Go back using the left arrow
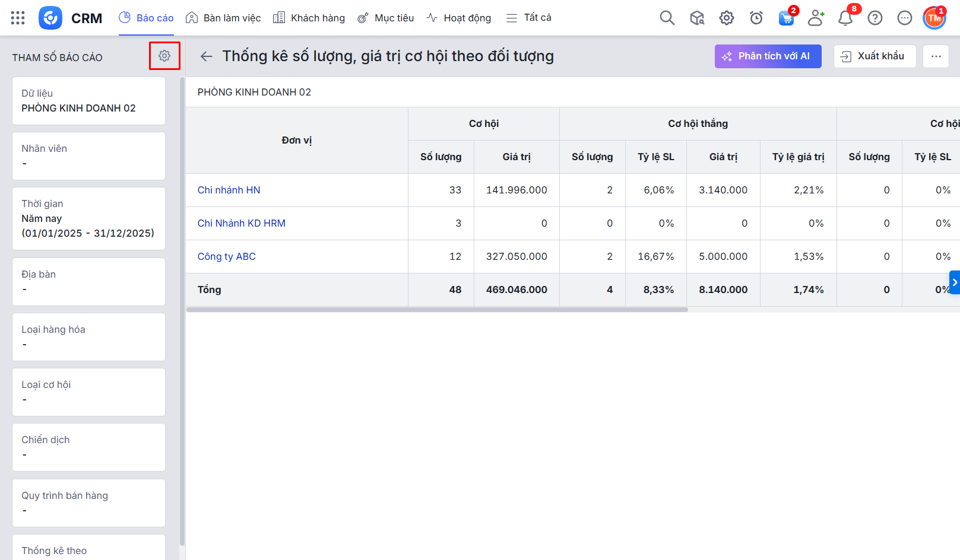The image size is (960, 560). (206, 56)
